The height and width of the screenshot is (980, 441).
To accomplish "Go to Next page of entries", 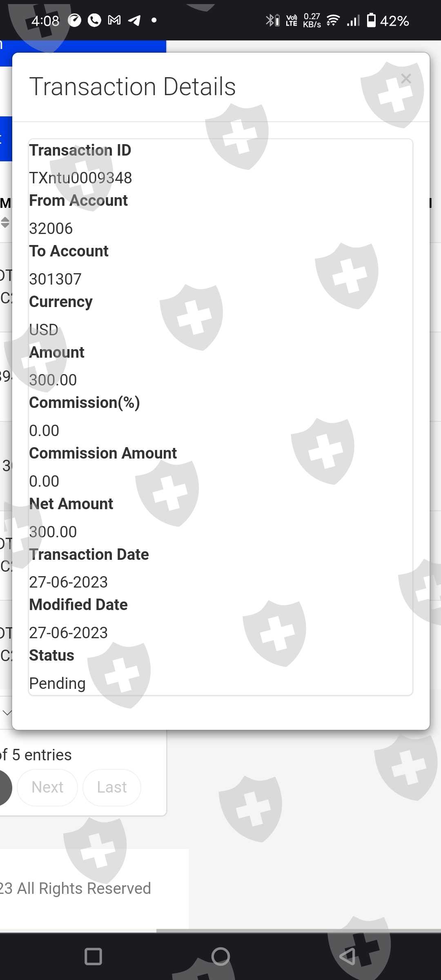I will click(x=47, y=787).
